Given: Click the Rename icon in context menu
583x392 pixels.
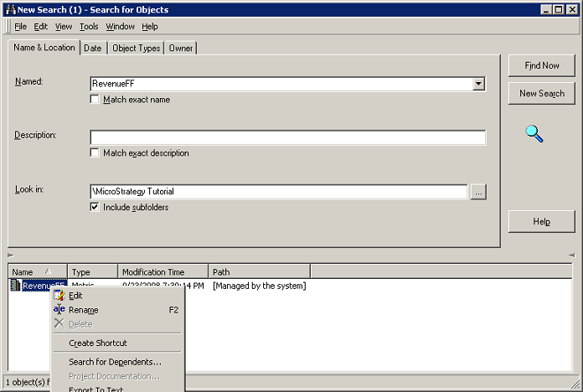Looking at the screenshot, I should click(59, 310).
